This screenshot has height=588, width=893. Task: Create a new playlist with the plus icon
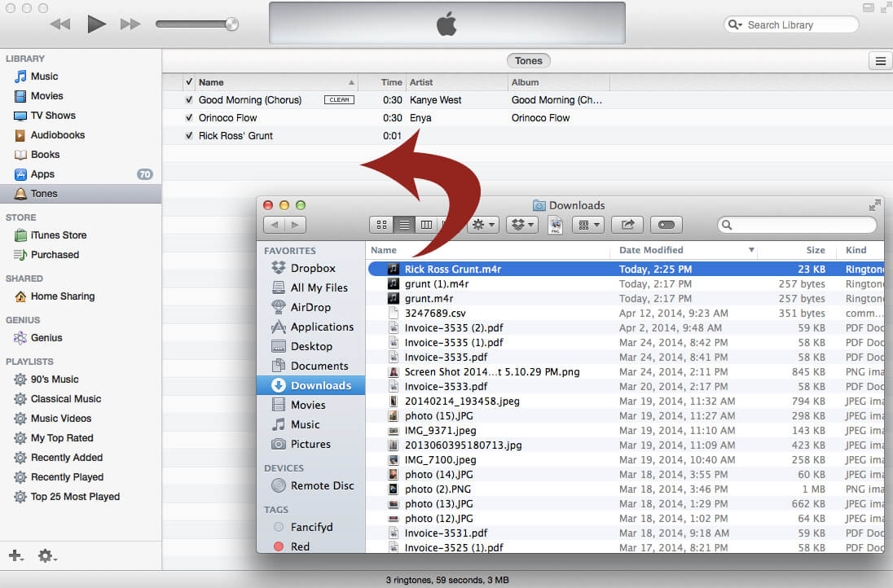point(15,555)
